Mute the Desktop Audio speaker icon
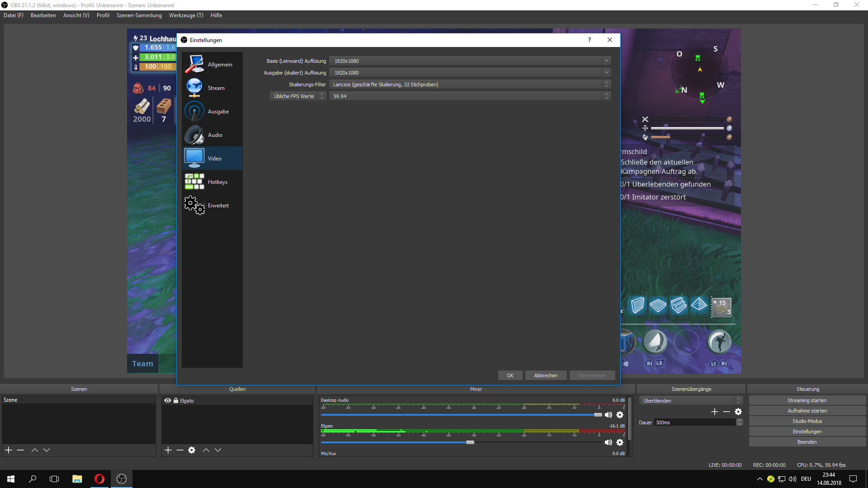868x488 pixels. pyautogui.click(x=609, y=415)
